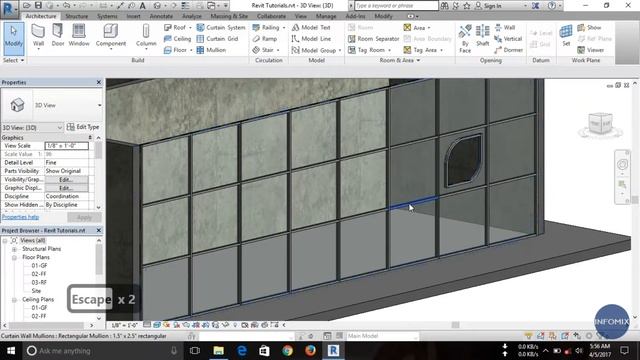Start the Curtain System tool
The image size is (640, 360).
221,27
